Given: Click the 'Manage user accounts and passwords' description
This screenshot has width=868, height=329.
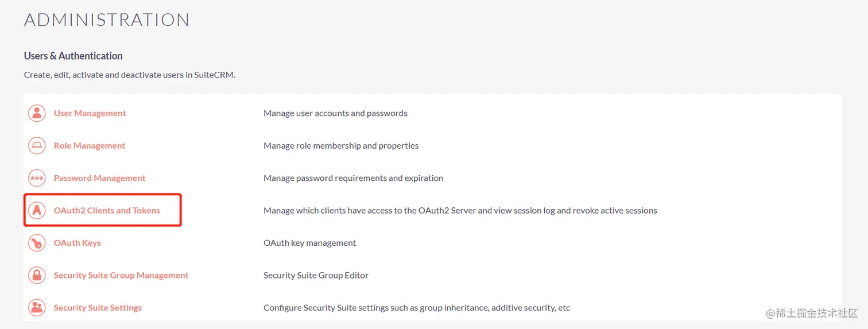Looking at the screenshot, I should click(x=335, y=113).
